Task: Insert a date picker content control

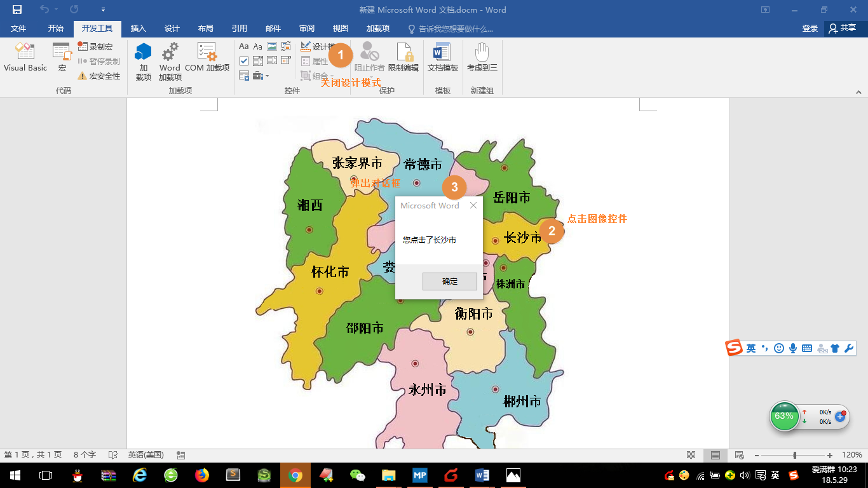Action: click(x=286, y=61)
